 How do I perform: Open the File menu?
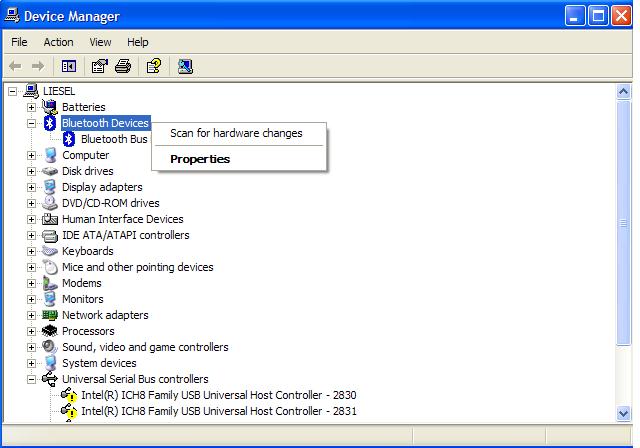(19, 42)
